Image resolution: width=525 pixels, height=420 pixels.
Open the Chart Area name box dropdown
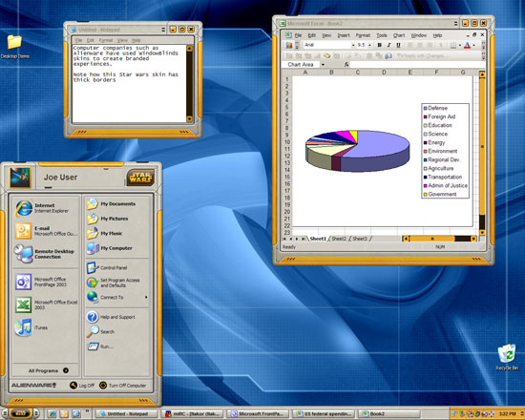[323, 64]
